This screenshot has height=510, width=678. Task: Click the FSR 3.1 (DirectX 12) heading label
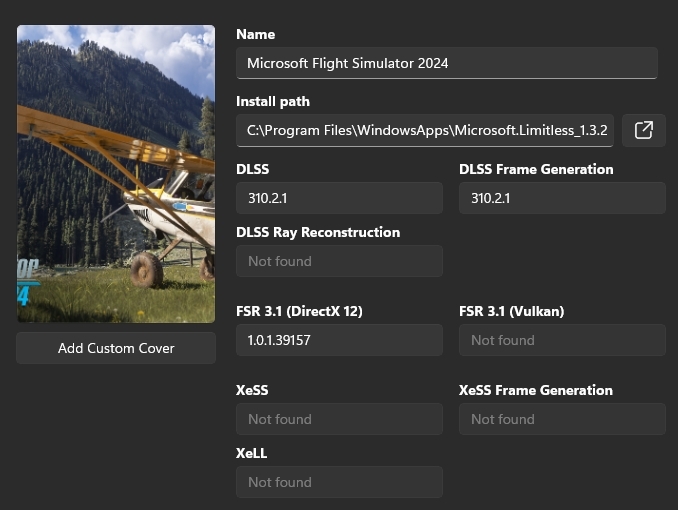pyautogui.click(x=299, y=311)
